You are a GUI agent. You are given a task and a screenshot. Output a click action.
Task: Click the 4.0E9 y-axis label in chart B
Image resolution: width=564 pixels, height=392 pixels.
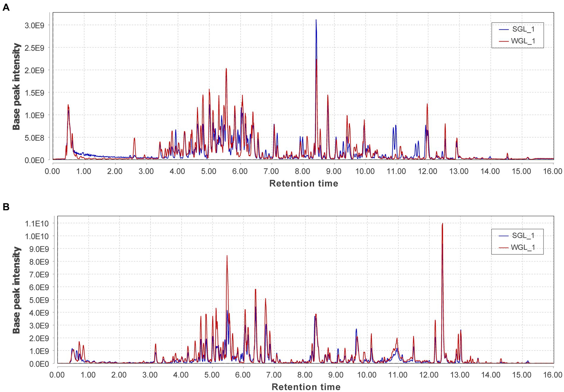click(39, 313)
